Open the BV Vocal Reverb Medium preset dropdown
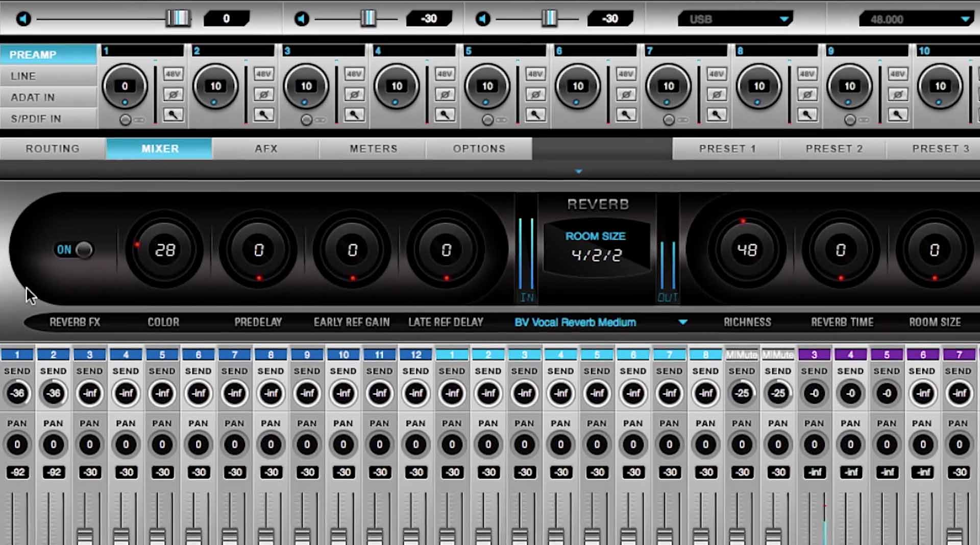This screenshot has width=980, height=545. [x=683, y=322]
